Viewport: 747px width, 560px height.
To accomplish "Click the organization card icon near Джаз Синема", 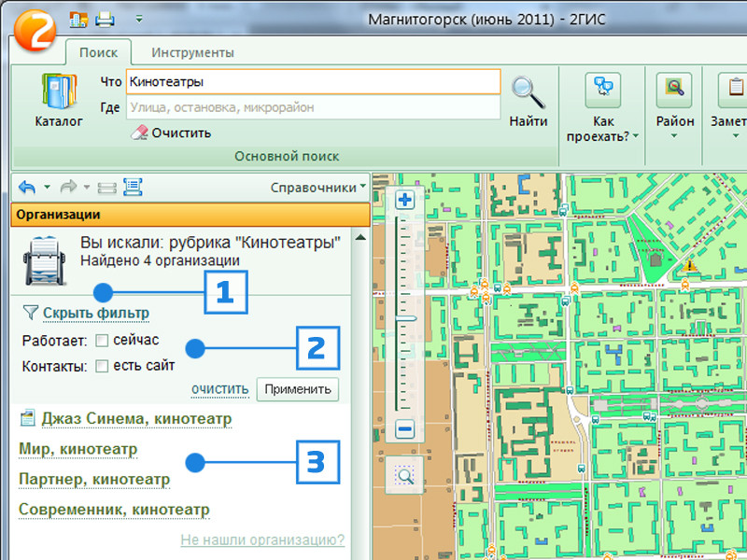I will [28, 418].
